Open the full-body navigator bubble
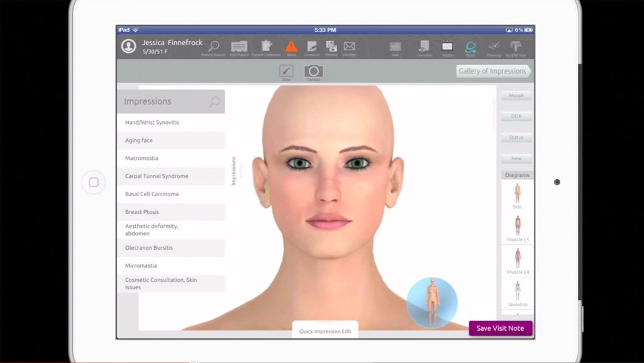 (432, 303)
